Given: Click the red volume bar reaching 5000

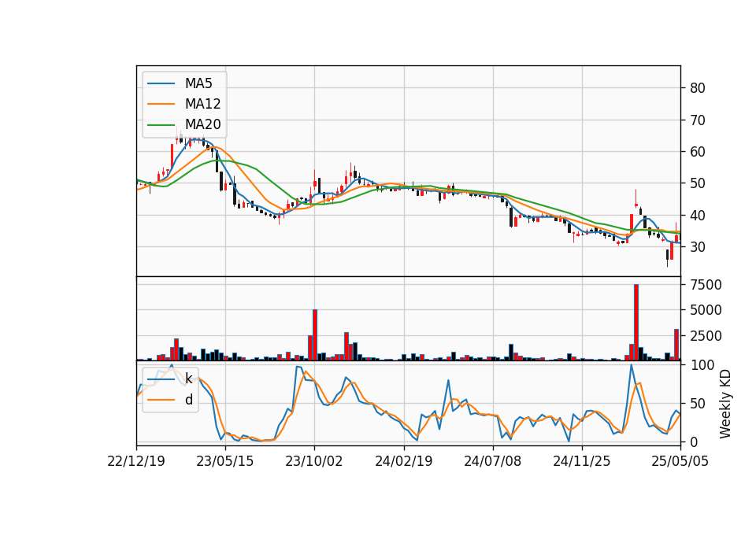Looking at the screenshot, I should coord(315,335).
